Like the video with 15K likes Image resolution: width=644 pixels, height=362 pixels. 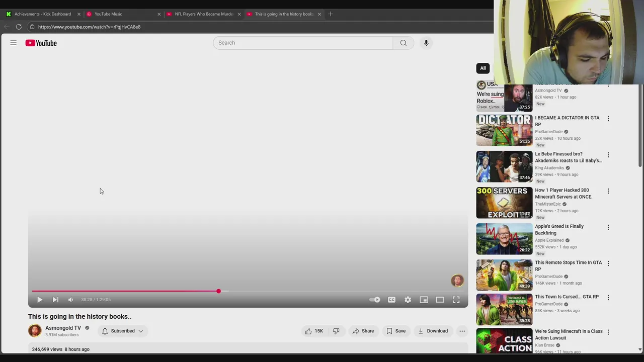pos(314,331)
